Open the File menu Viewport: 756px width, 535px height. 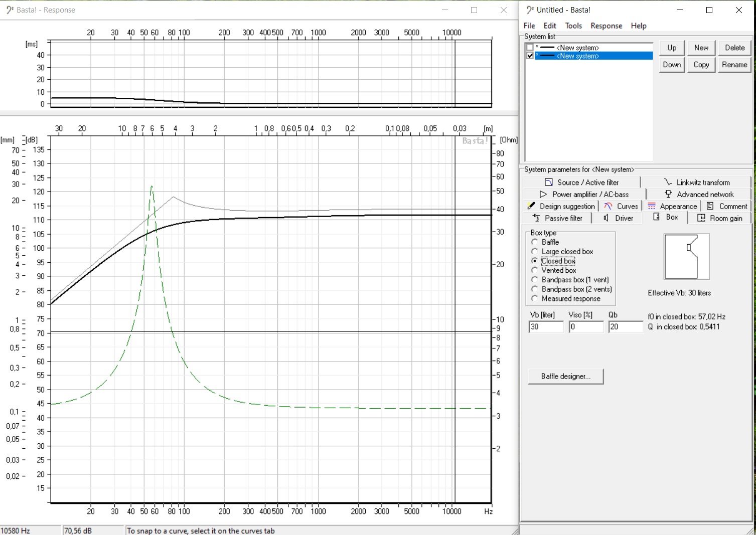point(529,26)
